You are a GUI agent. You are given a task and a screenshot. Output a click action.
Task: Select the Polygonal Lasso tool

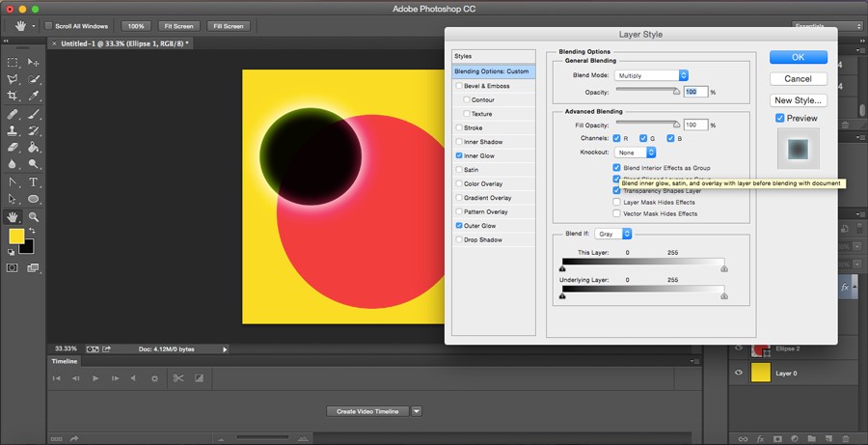13,79
